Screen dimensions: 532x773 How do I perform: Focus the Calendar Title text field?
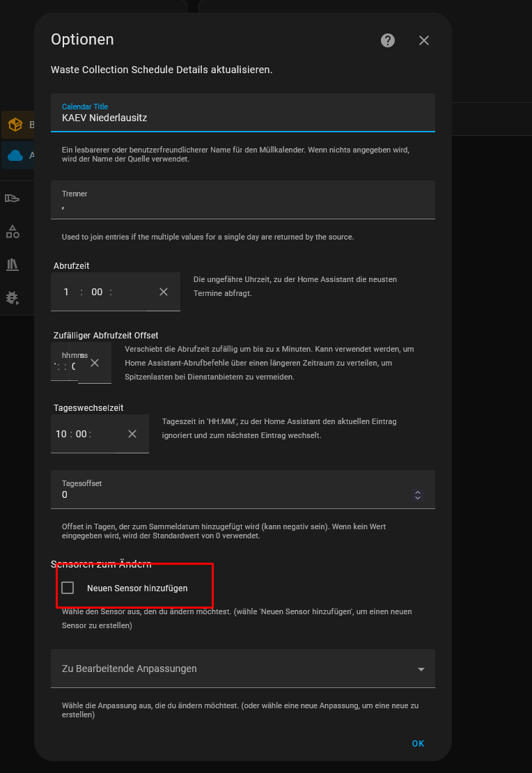242,113
